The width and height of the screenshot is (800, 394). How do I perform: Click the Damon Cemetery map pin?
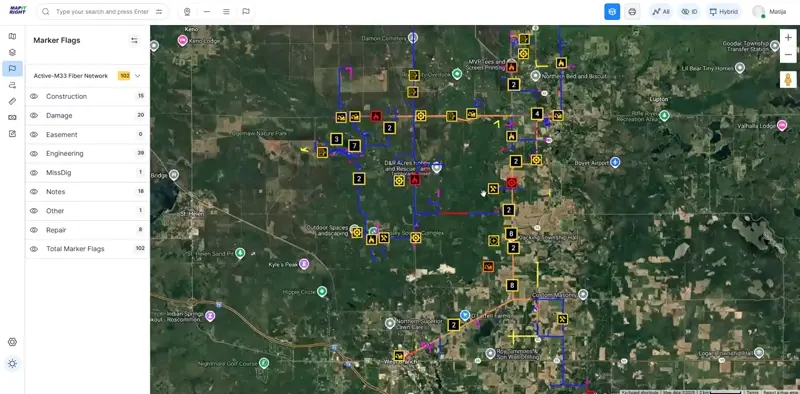413,37
